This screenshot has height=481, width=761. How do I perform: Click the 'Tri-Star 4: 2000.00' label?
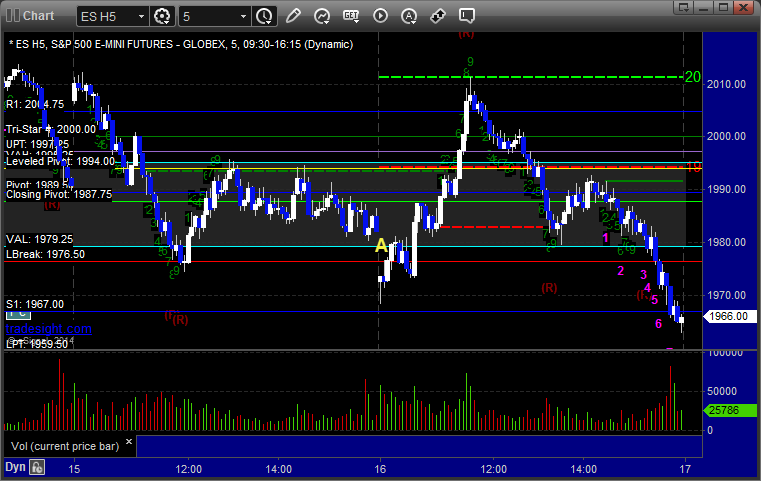click(x=51, y=129)
